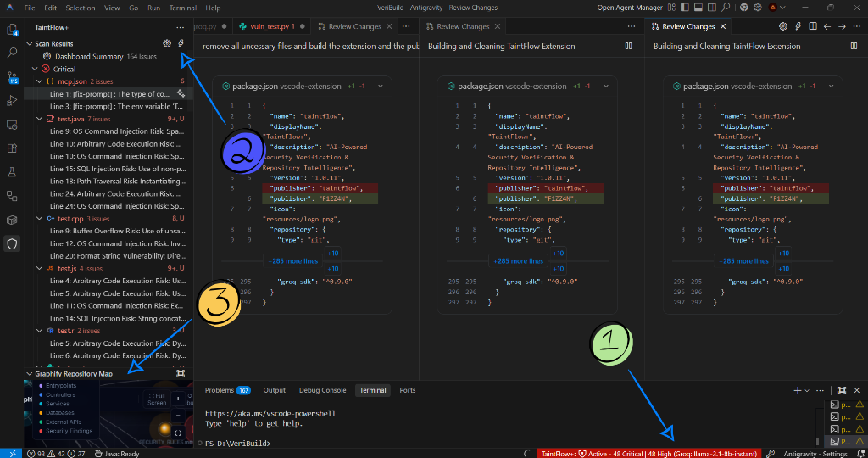Switch to the Debug Console tab
This screenshot has width=868, height=458.
(322, 390)
